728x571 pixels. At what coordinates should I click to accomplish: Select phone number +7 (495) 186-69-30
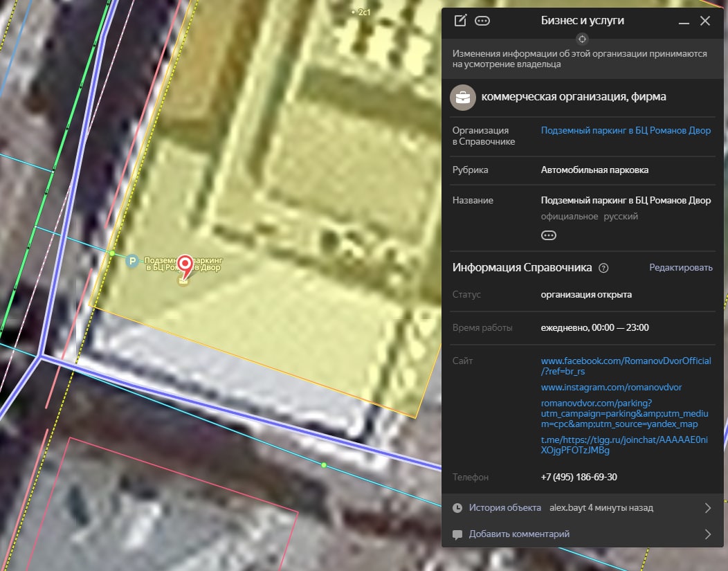point(579,478)
